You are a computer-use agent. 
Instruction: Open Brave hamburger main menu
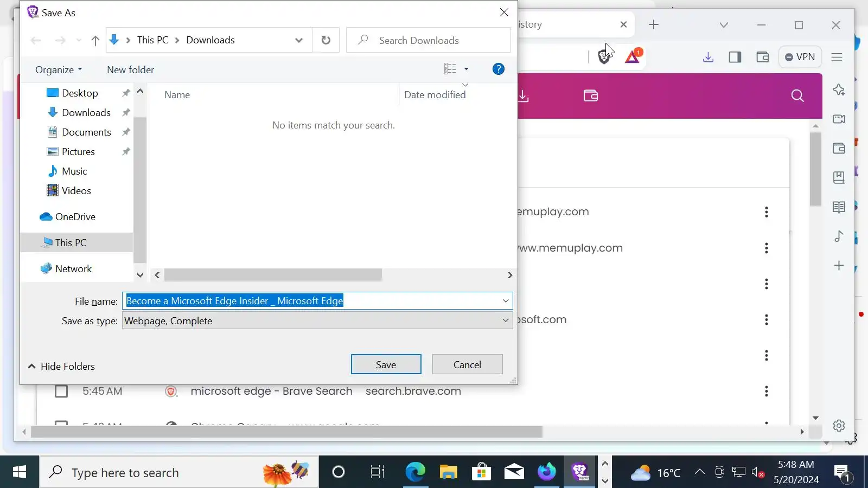pyautogui.click(x=837, y=57)
